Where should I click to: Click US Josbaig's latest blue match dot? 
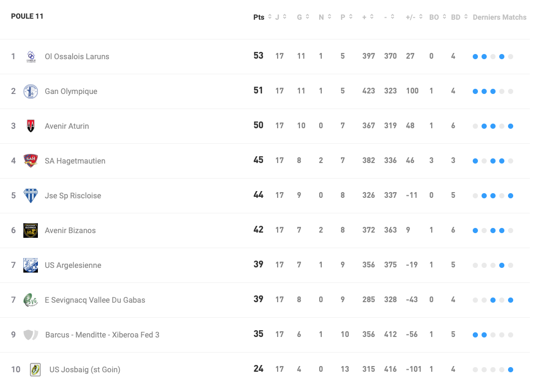pyautogui.click(x=511, y=370)
